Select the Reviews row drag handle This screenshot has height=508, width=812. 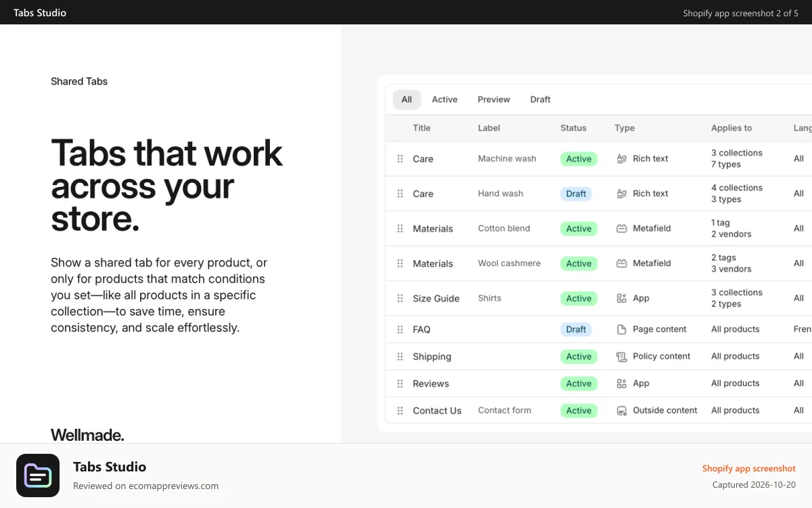pyautogui.click(x=400, y=383)
